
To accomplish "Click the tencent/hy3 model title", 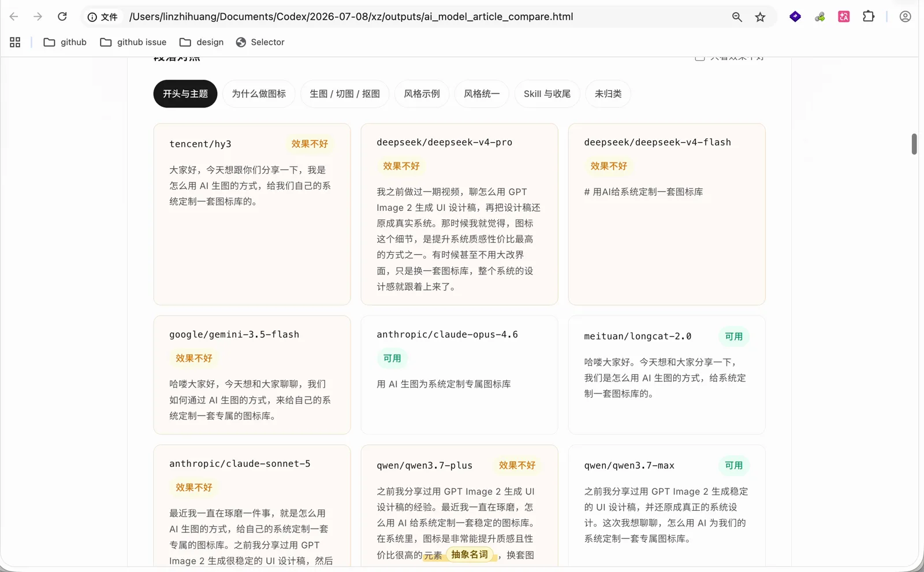I will (x=200, y=144).
